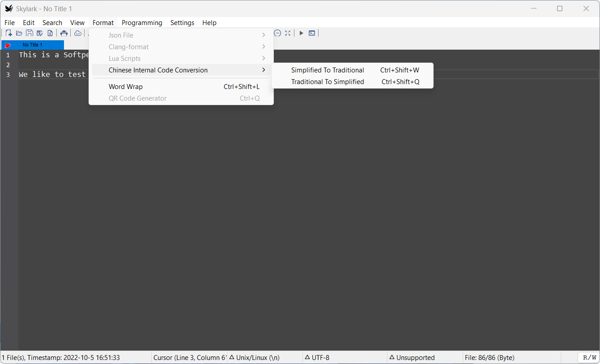Viewport: 600px width, 364px height.
Task: Open the File menu
Action: (x=9, y=22)
